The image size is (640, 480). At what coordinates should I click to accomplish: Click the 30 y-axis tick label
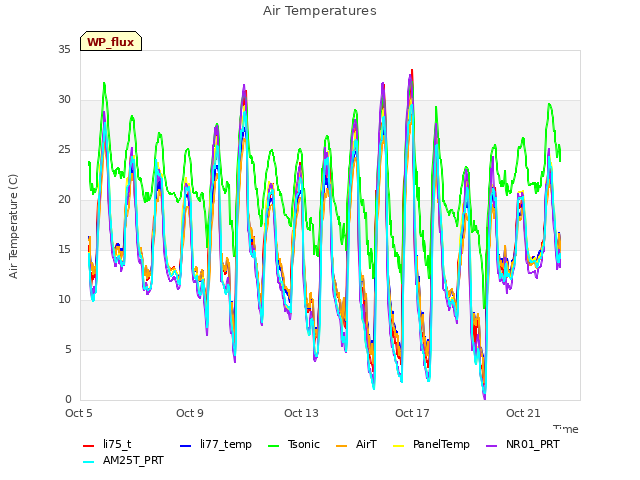pyautogui.click(x=64, y=100)
